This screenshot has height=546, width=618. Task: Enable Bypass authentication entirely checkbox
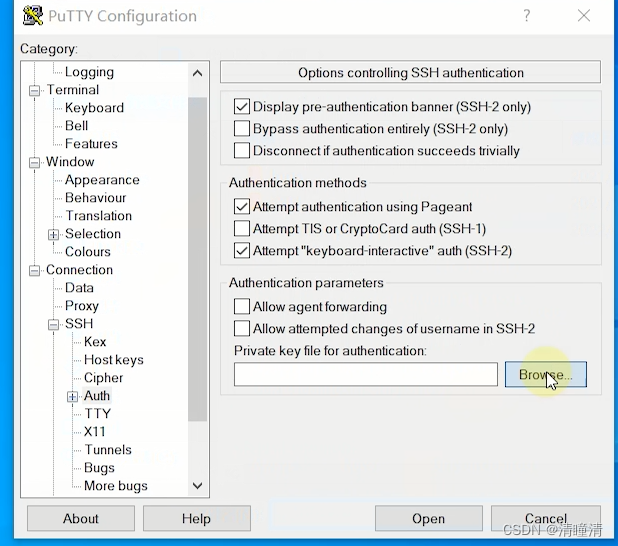[242, 129]
